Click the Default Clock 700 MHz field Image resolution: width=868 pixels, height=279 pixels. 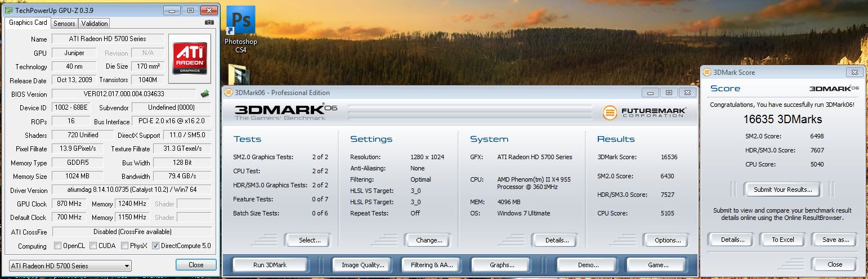(x=70, y=217)
